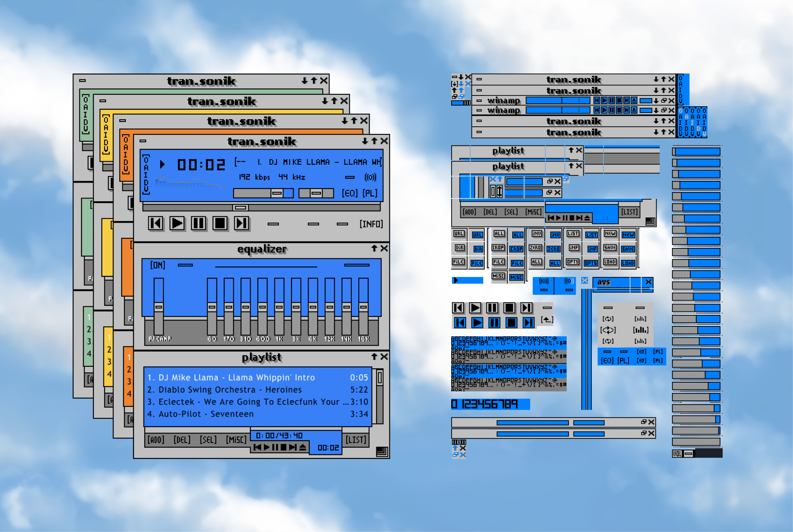Viewport: 793px width, 532px height.
Task: Toggle clutterbar 'D' double size in front window
Action: point(146,182)
